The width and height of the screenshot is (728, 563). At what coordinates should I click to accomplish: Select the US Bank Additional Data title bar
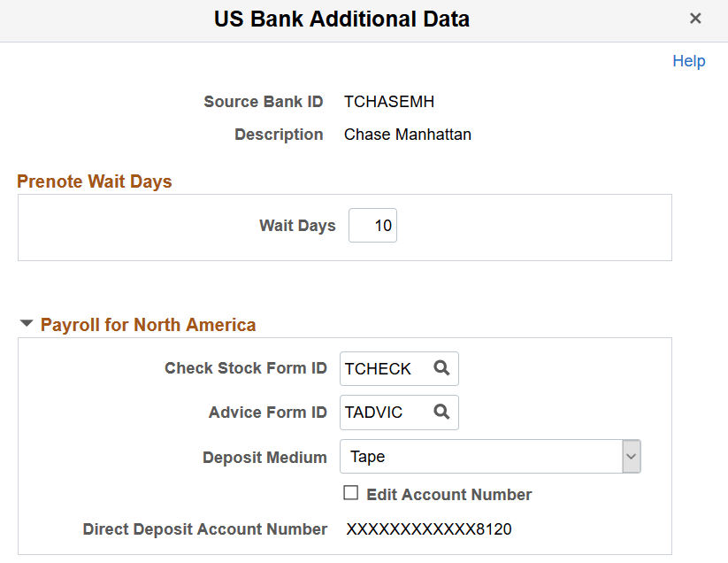341,18
